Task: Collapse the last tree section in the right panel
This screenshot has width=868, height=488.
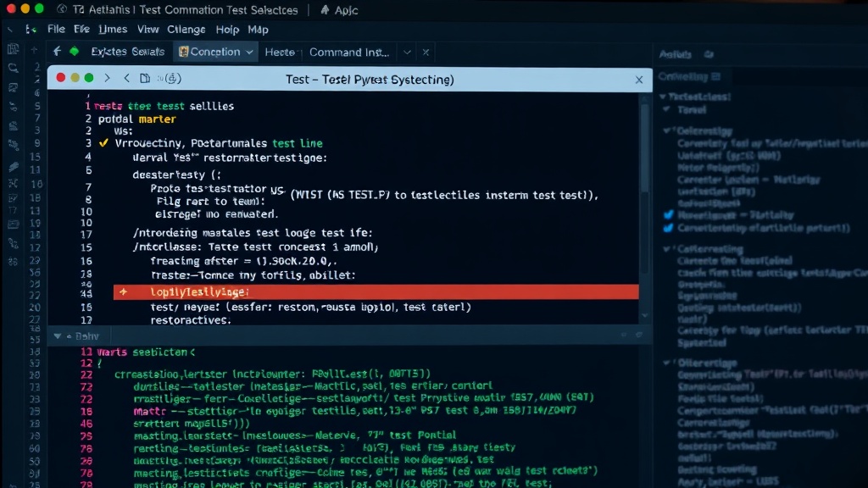Action: (x=666, y=363)
